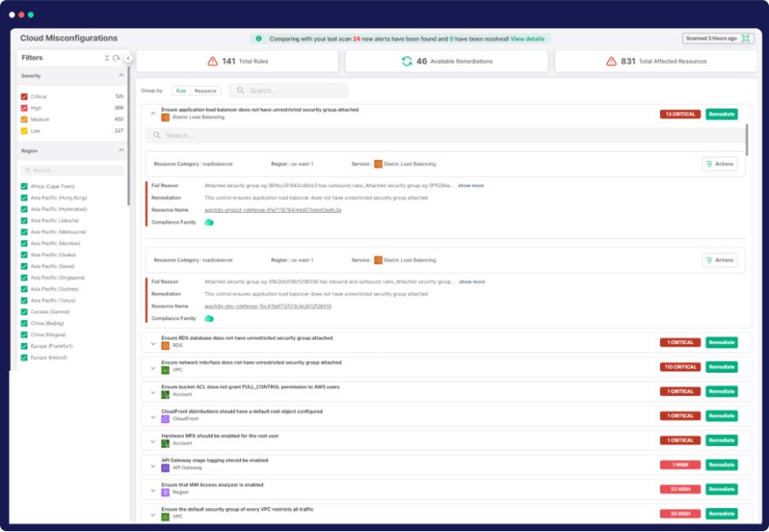Hide the Filters sidebar with the arrow button
The image size is (769, 532).
click(x=128, y=58)
